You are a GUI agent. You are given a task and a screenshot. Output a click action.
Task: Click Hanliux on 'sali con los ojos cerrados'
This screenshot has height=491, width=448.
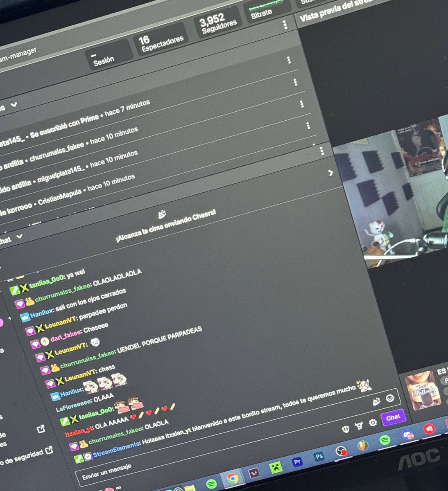(42, 313)
